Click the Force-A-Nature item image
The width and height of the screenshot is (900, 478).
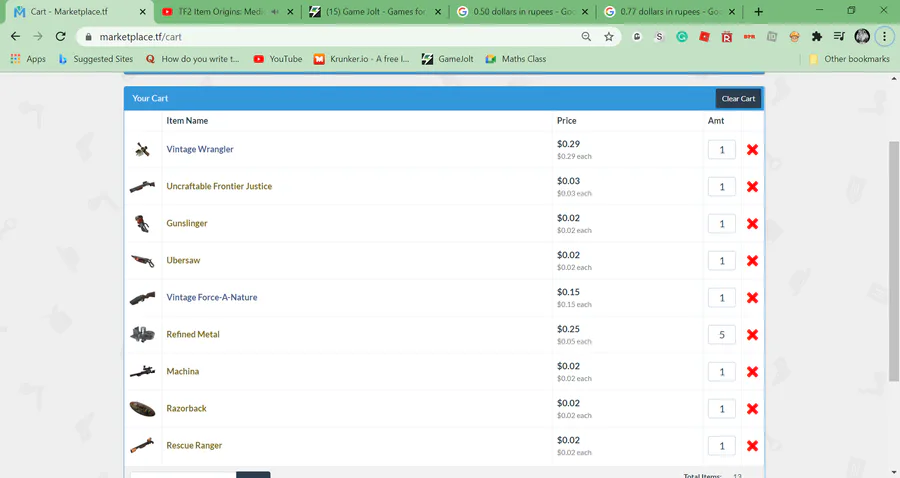(142, 298)
